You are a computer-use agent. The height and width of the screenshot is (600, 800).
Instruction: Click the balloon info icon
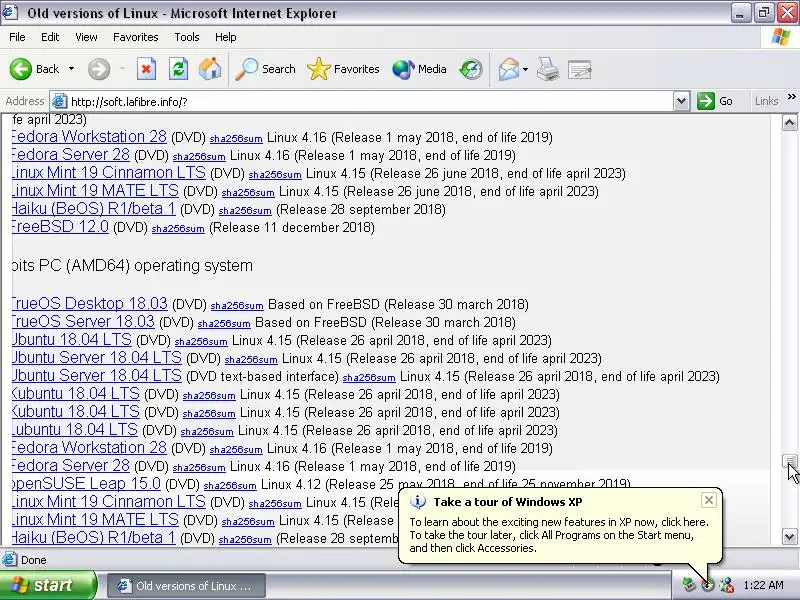pos(418,502)
